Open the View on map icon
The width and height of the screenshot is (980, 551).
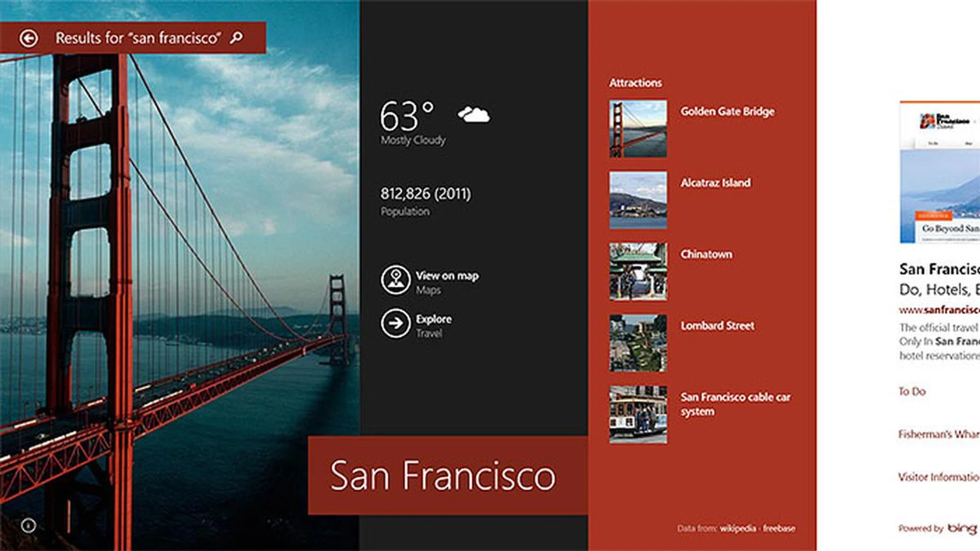click(396, 280)
